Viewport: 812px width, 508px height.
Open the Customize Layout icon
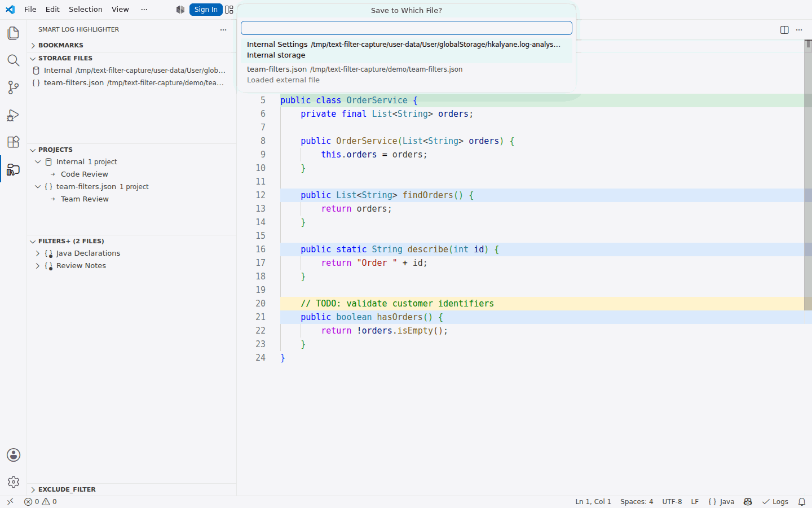(229, 10)
